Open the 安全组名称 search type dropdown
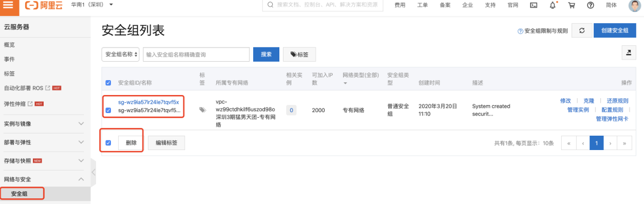644x204 pixels. point(121,54)
